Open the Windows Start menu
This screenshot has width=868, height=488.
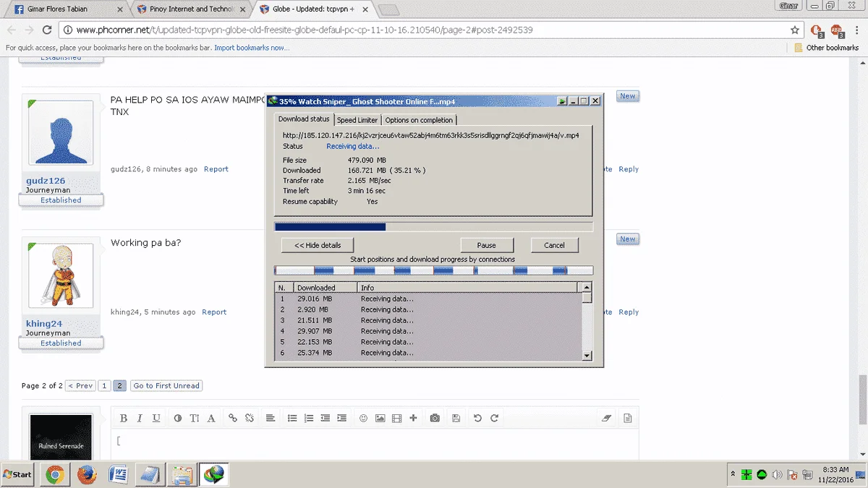coord(18,475)
